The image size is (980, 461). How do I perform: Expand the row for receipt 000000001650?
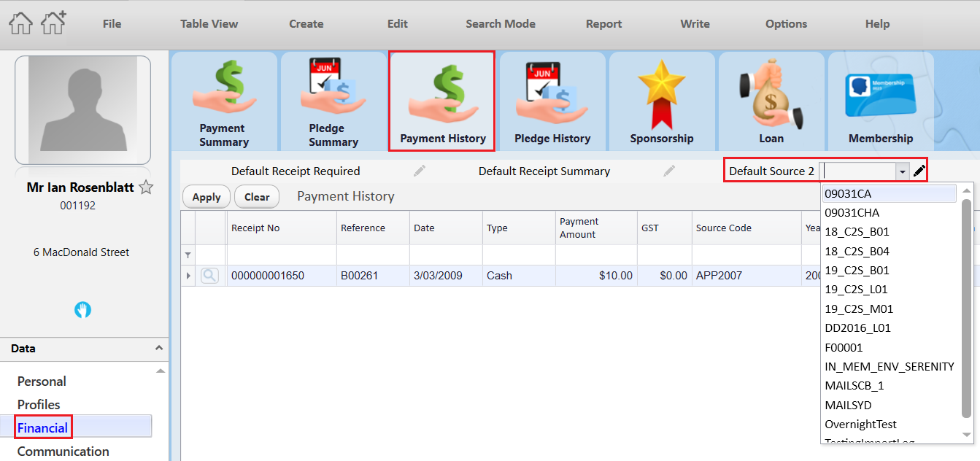click(x=188, y=276)
